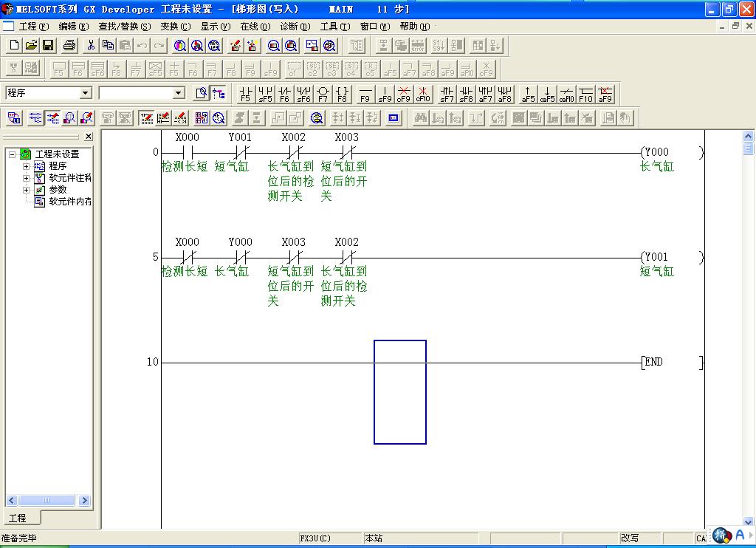Open the 变换(C) menu
The width and height of the screenshot is (756, 548).
[175, 26]
